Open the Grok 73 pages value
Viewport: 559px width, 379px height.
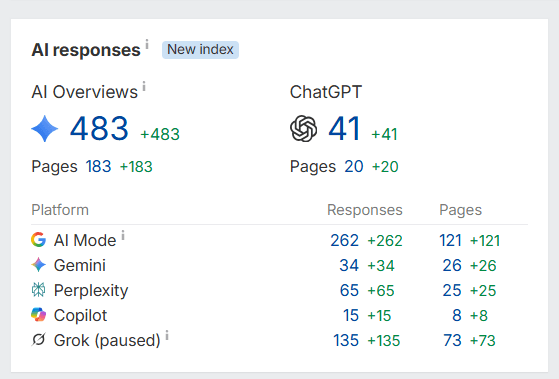tap(452, 340)
